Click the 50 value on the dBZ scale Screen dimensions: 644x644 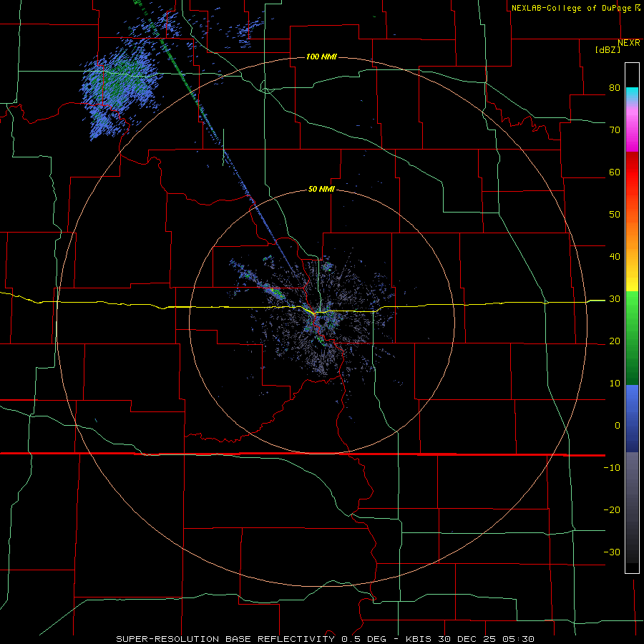[615, 215]
